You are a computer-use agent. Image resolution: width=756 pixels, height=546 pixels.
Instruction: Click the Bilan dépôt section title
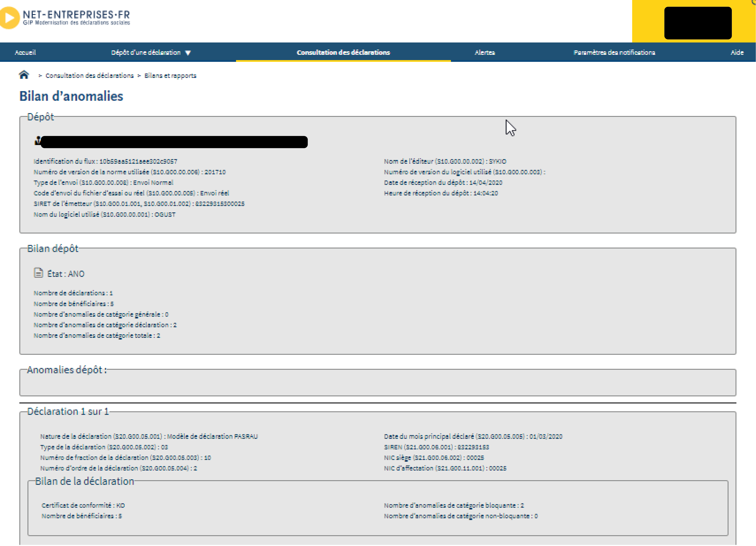tap(53, 248)
